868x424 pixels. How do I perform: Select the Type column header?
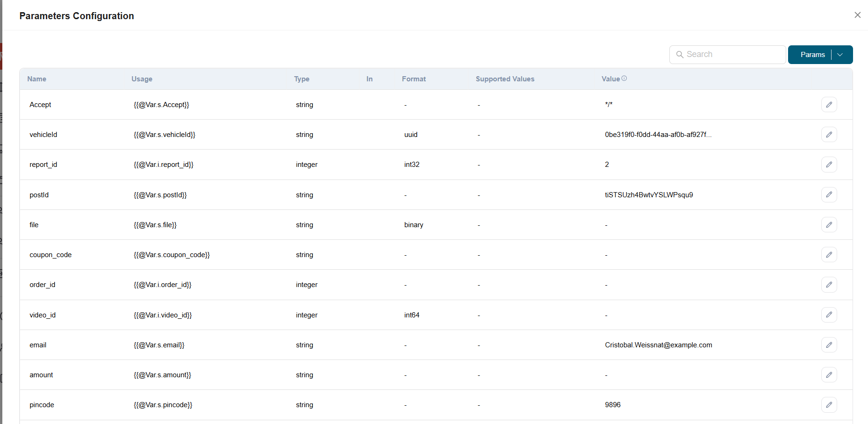301,79
